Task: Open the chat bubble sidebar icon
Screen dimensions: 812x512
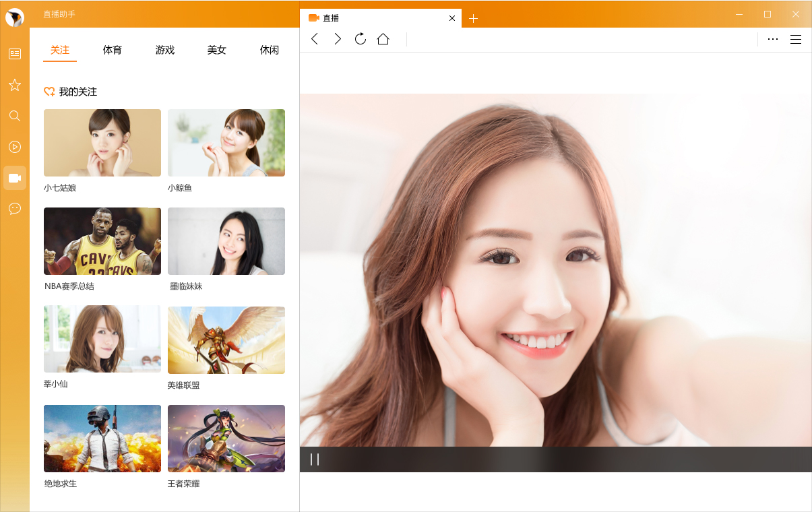Action: point(15,209)
